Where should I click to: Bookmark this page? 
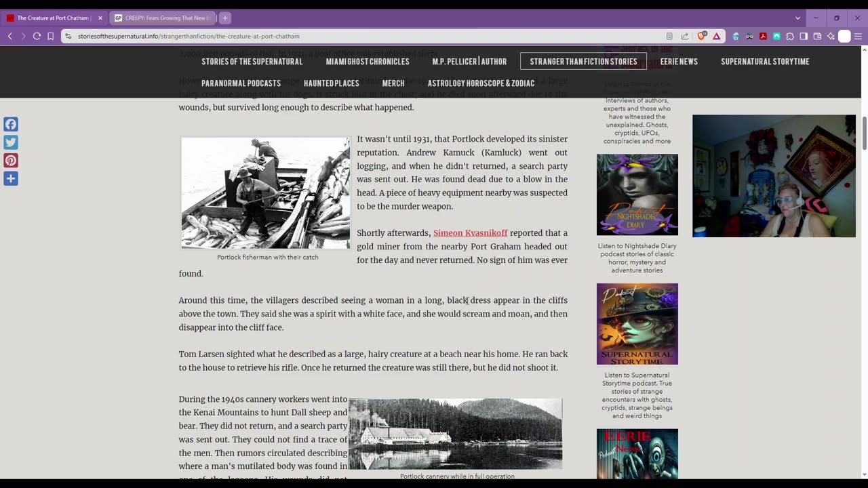(50, 36)
